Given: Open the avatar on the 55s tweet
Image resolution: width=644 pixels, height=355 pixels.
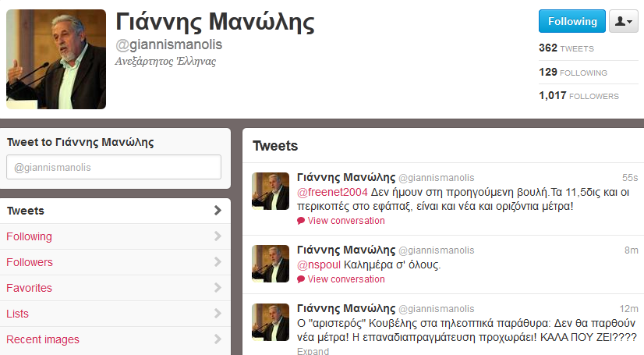Looking at the screenshot, I should click(271, 191).
